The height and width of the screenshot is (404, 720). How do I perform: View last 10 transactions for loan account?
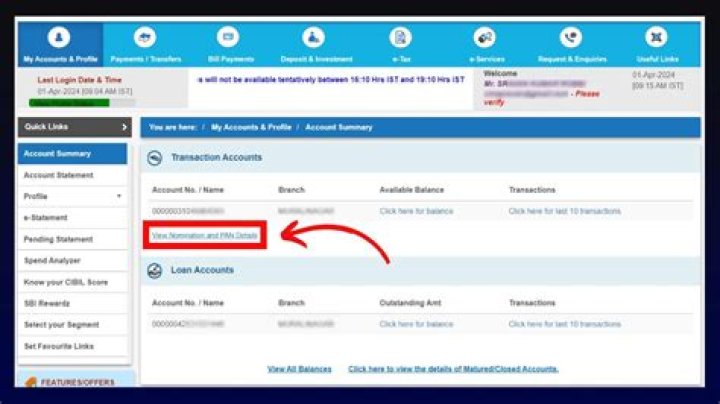(x=564, y=324)
